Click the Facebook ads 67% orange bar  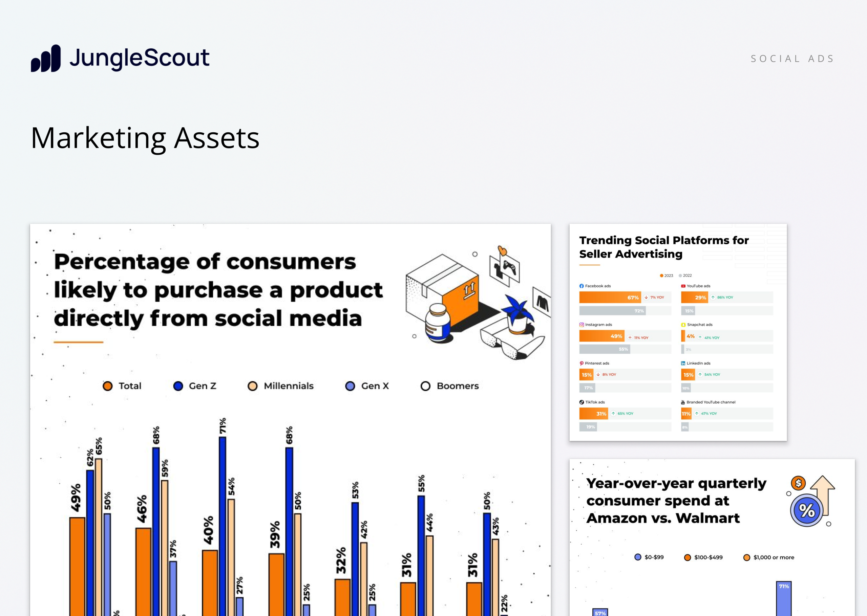tap(610, 298)
